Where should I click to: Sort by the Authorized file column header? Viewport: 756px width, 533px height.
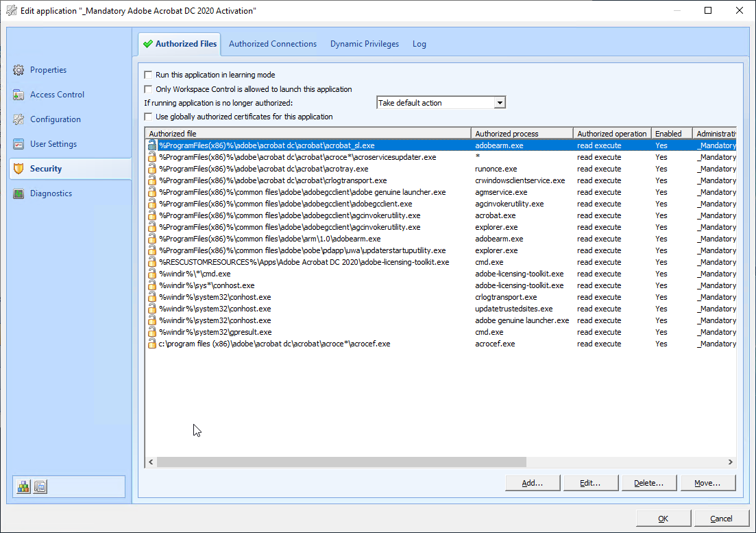(308, 134)
